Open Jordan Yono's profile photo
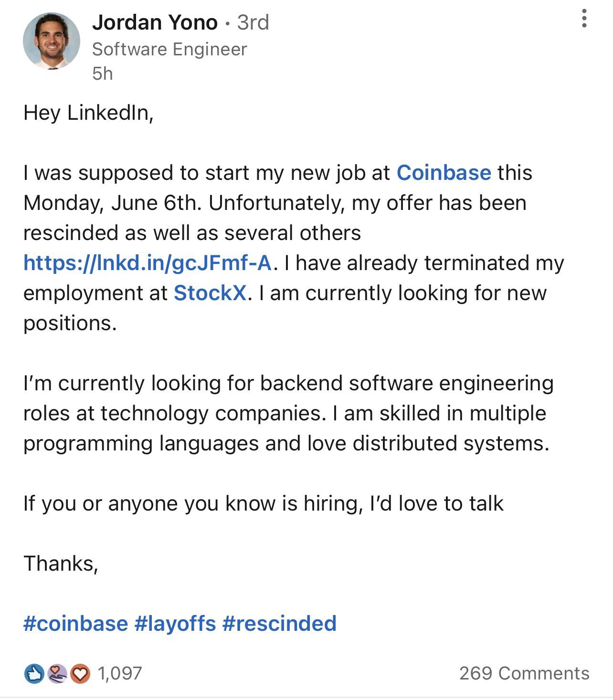 click(x=52, y=41)
